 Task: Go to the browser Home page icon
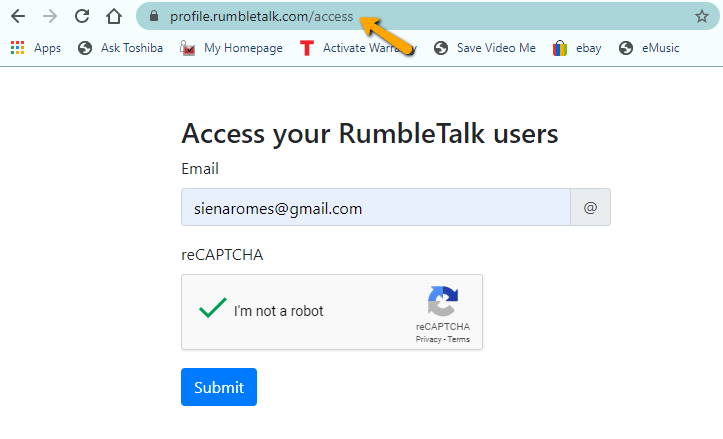point(114,16)
